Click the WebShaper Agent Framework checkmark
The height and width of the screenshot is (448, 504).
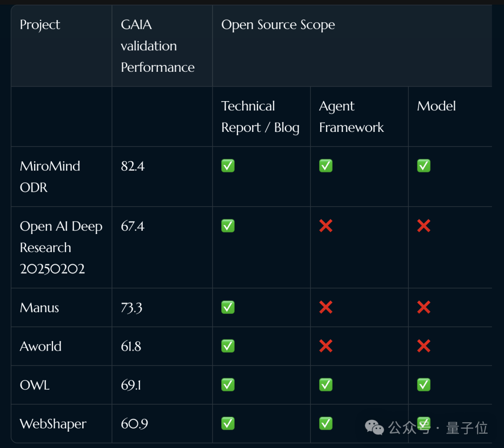coord(326,423)
